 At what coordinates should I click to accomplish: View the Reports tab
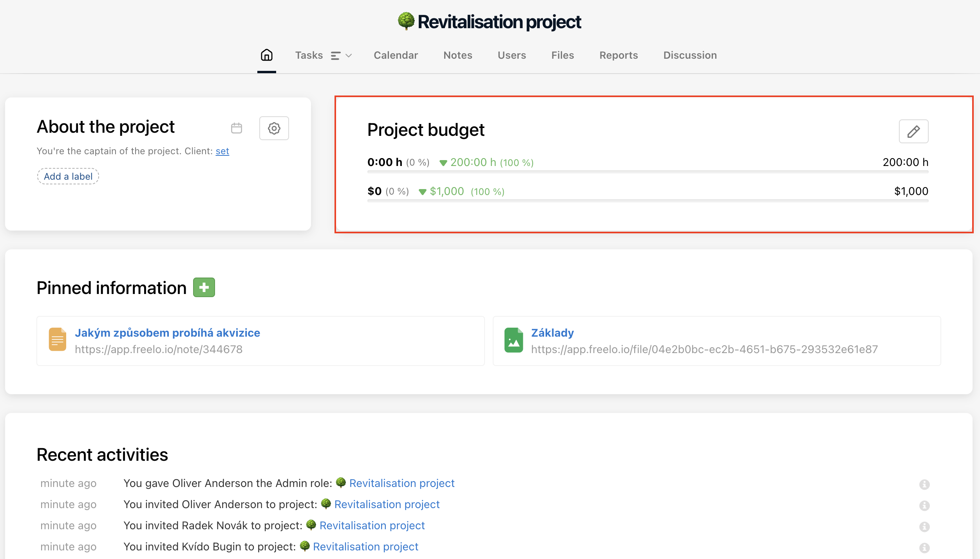pos(618,55)
